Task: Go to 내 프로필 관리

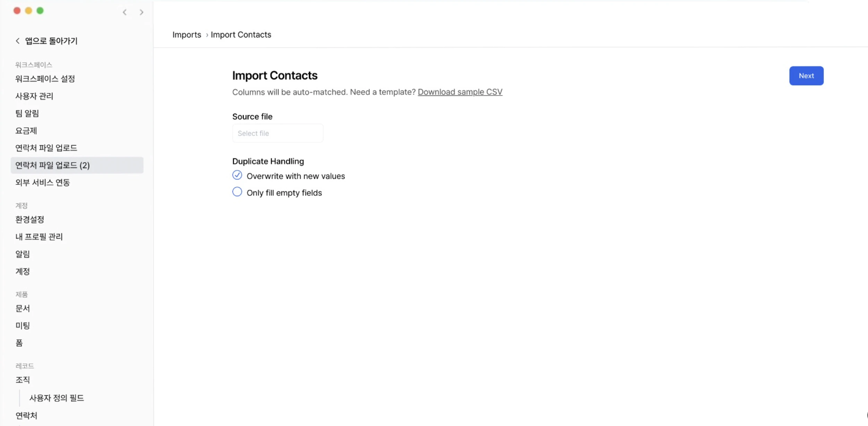Action: (39, 237)
